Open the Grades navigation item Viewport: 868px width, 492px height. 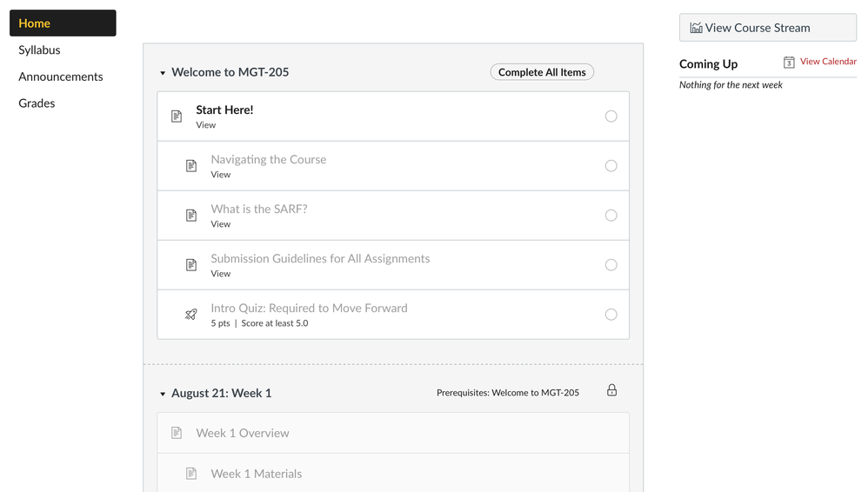(37, 103)
